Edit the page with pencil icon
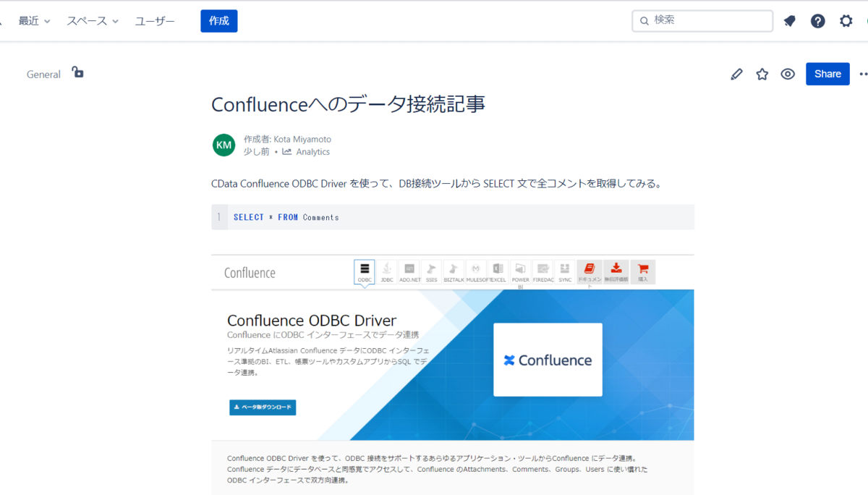868x495 pixels. click(736, 74)
